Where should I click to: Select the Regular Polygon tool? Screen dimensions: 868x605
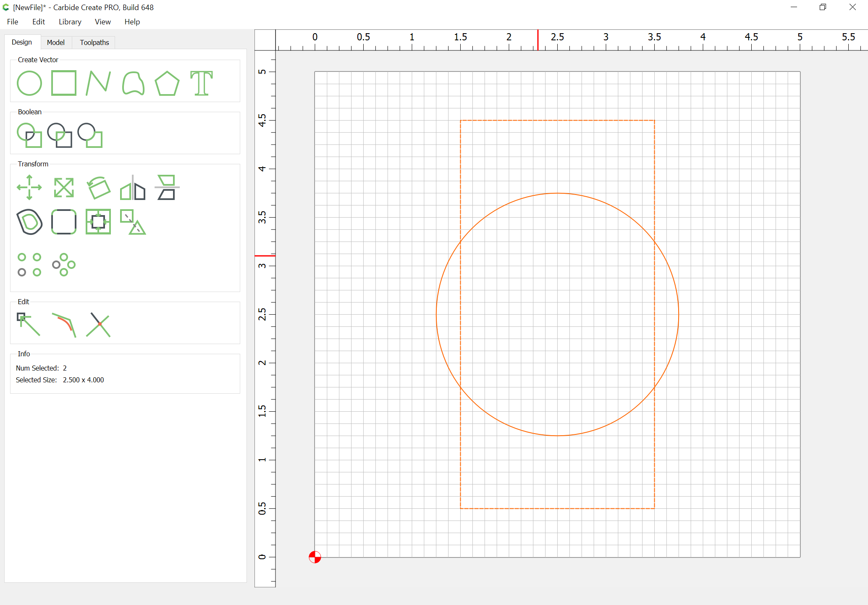(167, 83)
